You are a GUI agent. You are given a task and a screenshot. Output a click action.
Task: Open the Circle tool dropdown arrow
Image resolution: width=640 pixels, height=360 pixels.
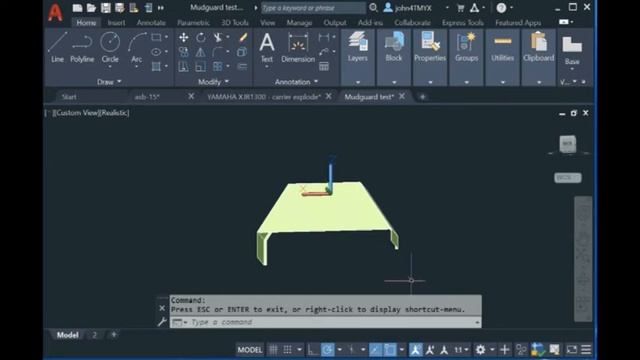tap(110, 67)
